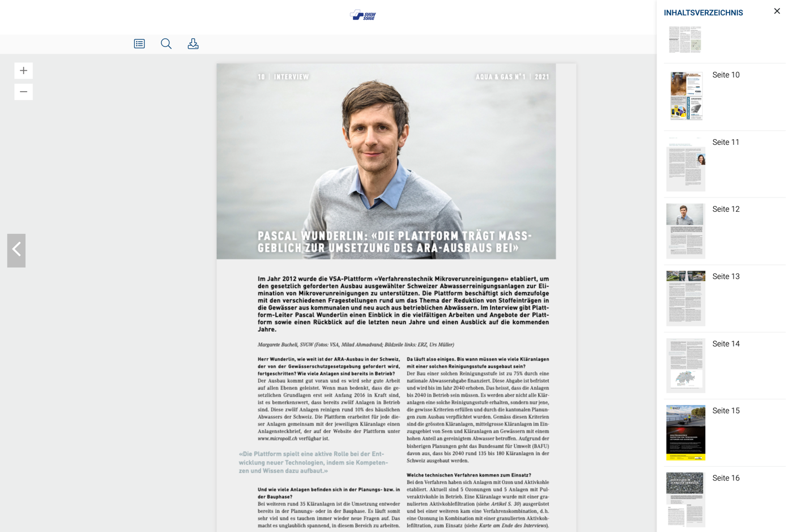Open Seite 10 thumbnail

686,96
